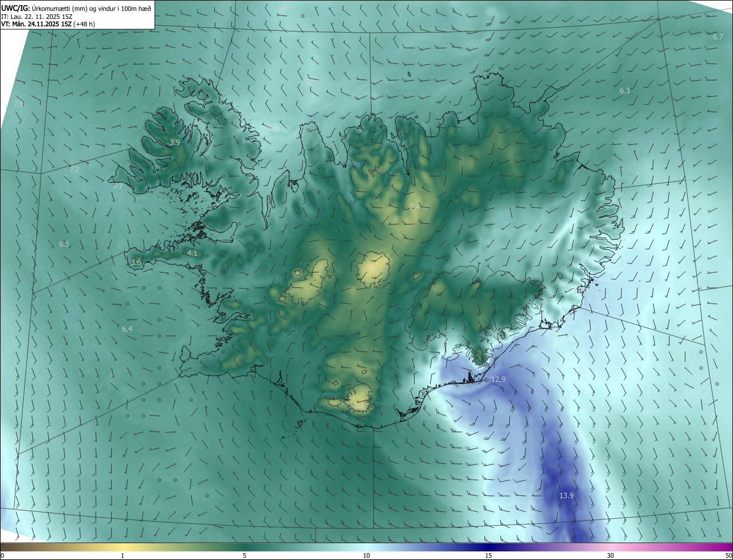Click the 6.4 value label
This screenshot has width=733, height=560.
(x=127, y=329)
